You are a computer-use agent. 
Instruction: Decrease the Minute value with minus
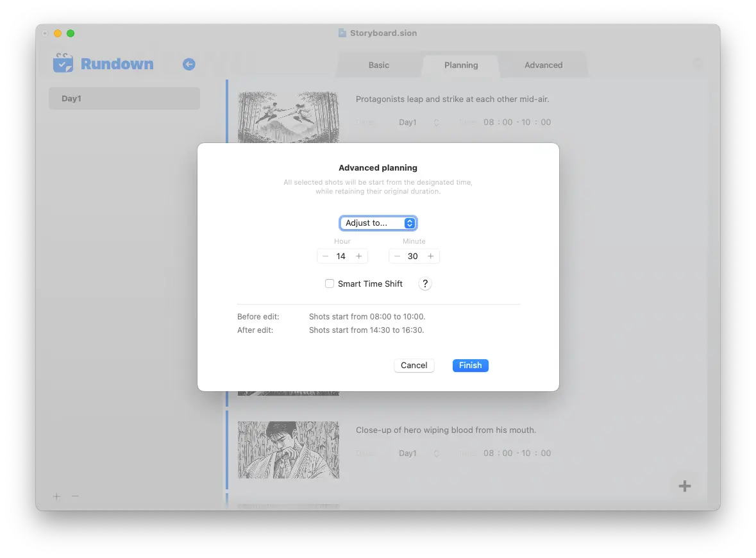coord(397,256)
